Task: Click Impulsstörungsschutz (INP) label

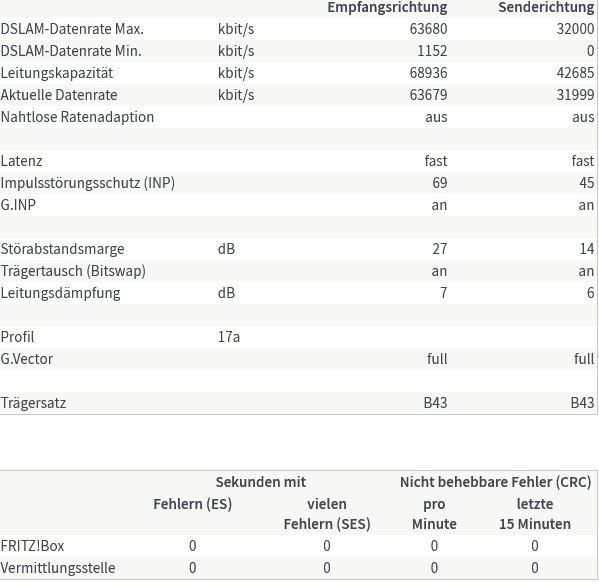Action: (x=88, y=183)
